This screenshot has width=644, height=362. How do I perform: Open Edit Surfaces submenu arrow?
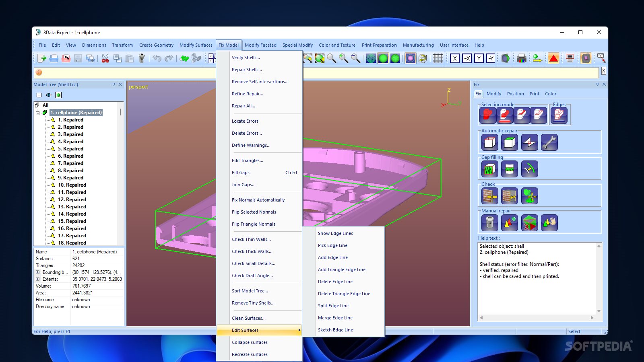(299, 330)
